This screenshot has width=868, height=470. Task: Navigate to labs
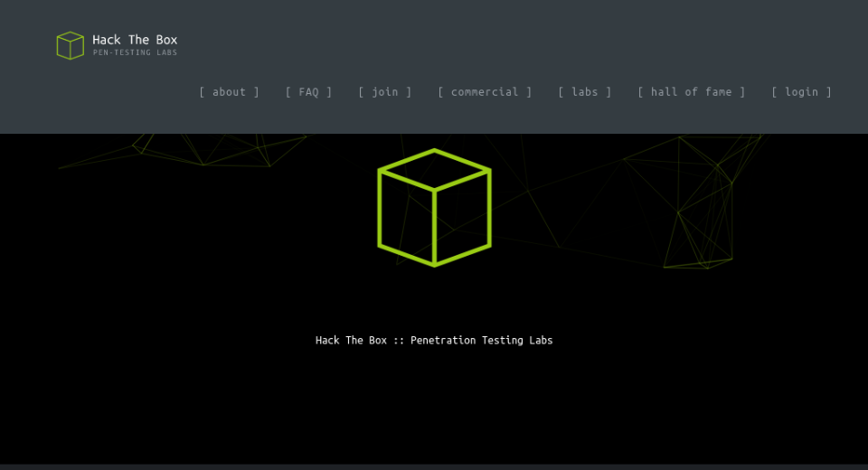[x=585, y=92]
